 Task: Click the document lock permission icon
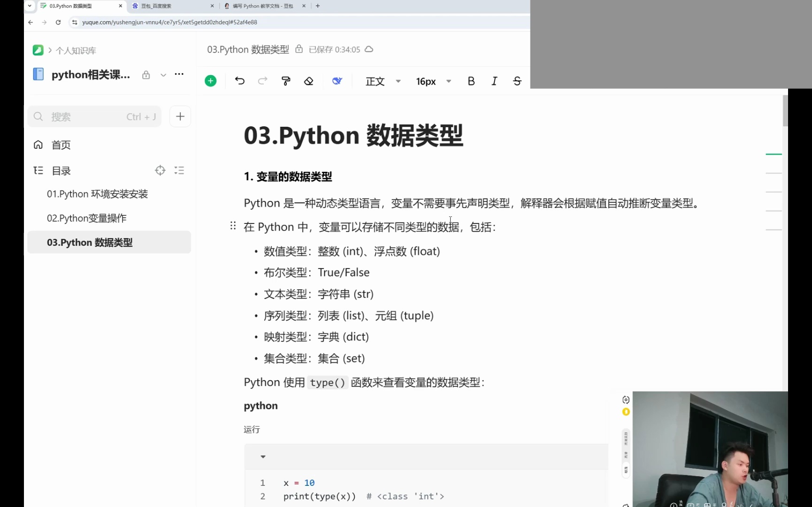pos(299,49)
